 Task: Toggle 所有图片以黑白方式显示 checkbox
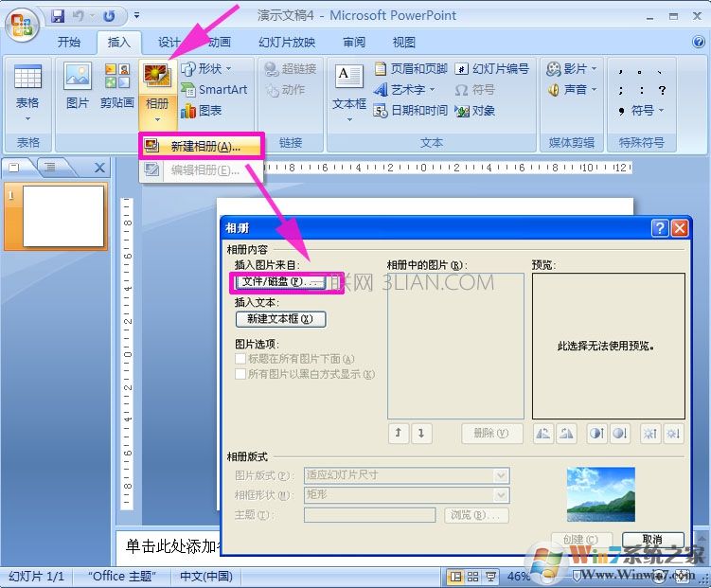[240, 374]
